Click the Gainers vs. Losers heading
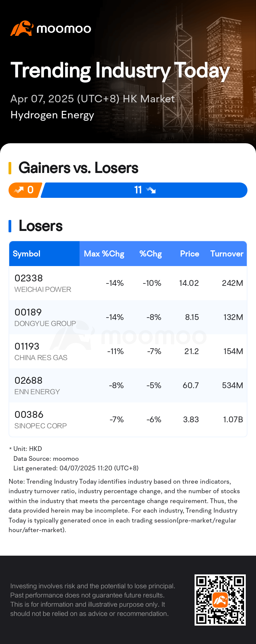The height and width of the screenshot is (644, 256). [x=79, y=168]
